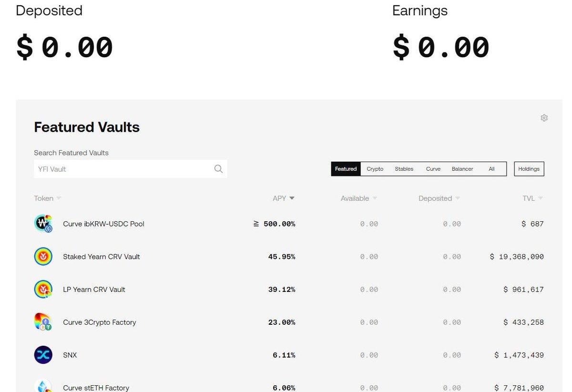
Task: Click the Curve stETH Factory icon
Action: 43,386
